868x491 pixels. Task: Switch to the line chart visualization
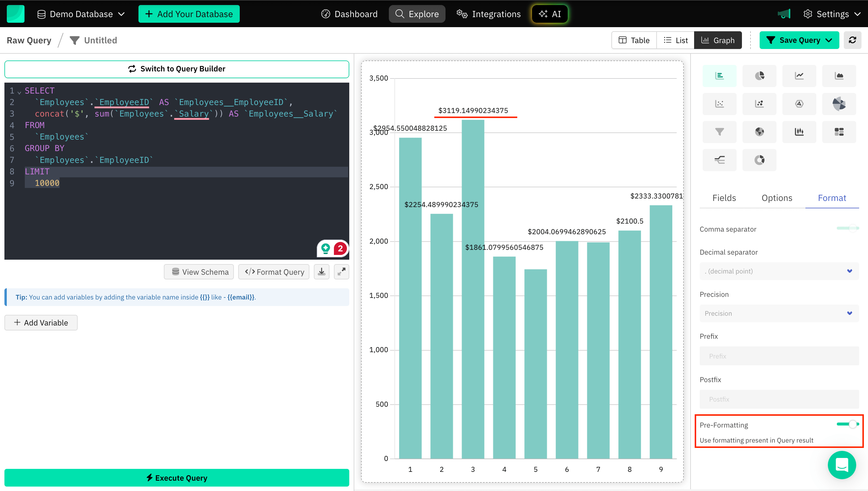coord(799,76)
